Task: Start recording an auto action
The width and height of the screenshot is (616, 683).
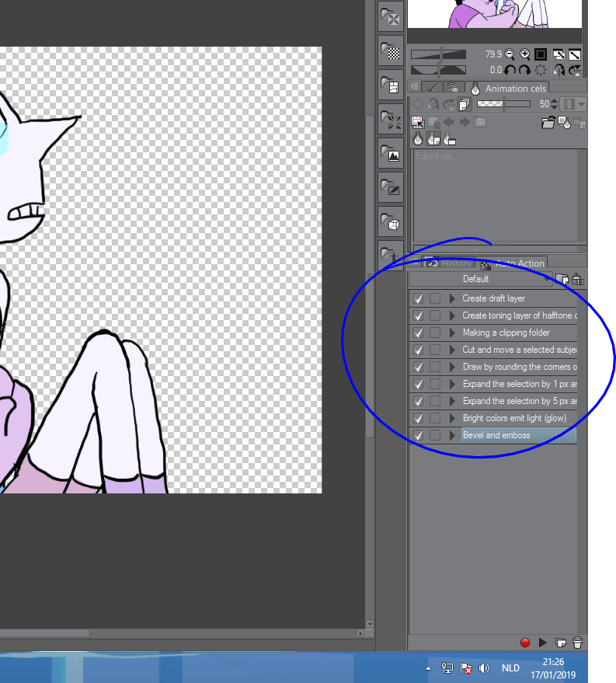Action: 525,643
